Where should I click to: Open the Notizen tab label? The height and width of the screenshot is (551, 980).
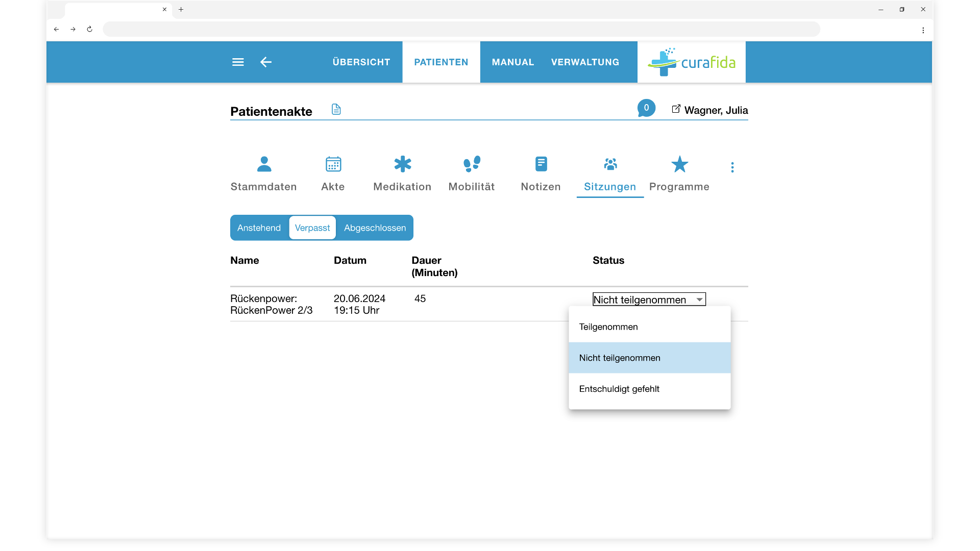[541, 187]
